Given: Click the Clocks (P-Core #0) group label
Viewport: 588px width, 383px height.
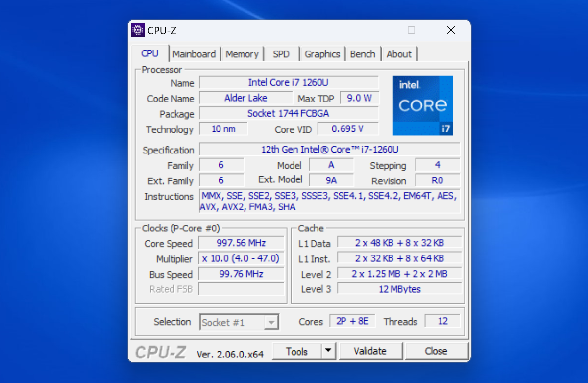Looking at the screenshot, I should 181,229.
